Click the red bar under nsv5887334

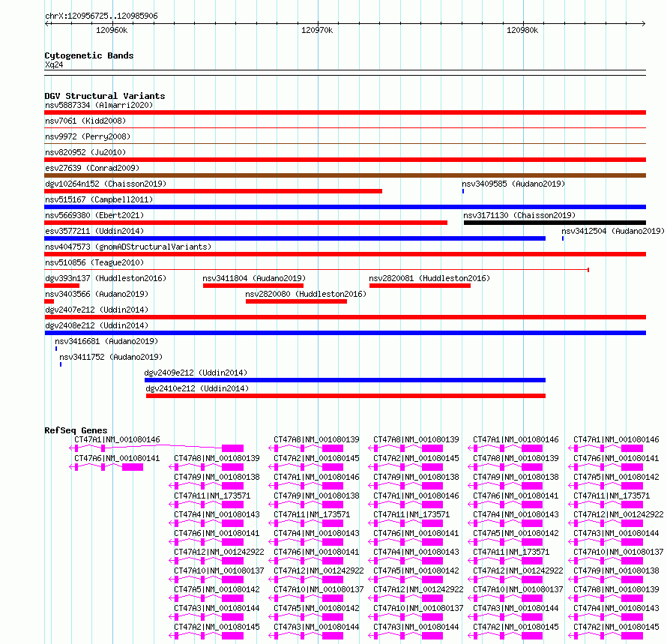(x=345, y=112)
